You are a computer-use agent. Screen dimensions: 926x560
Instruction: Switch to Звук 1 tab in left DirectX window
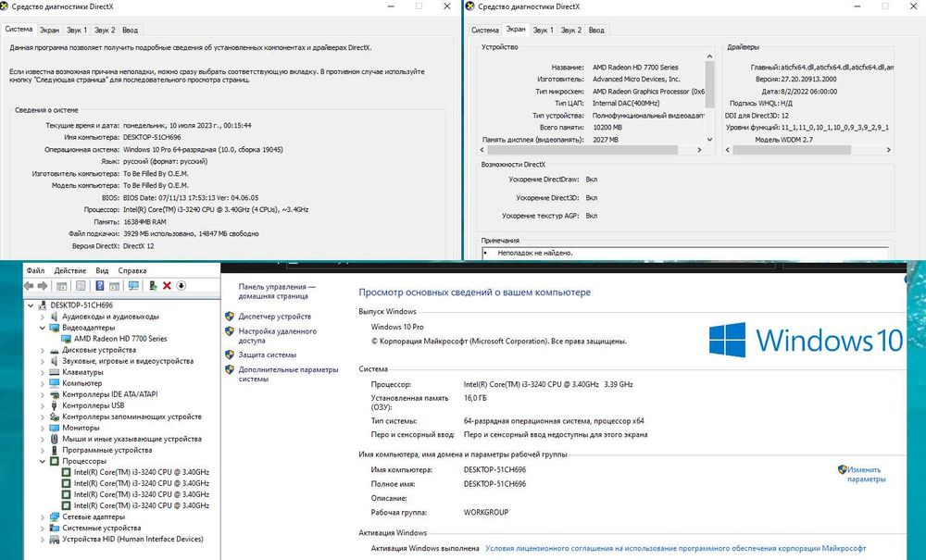(77, 31)
